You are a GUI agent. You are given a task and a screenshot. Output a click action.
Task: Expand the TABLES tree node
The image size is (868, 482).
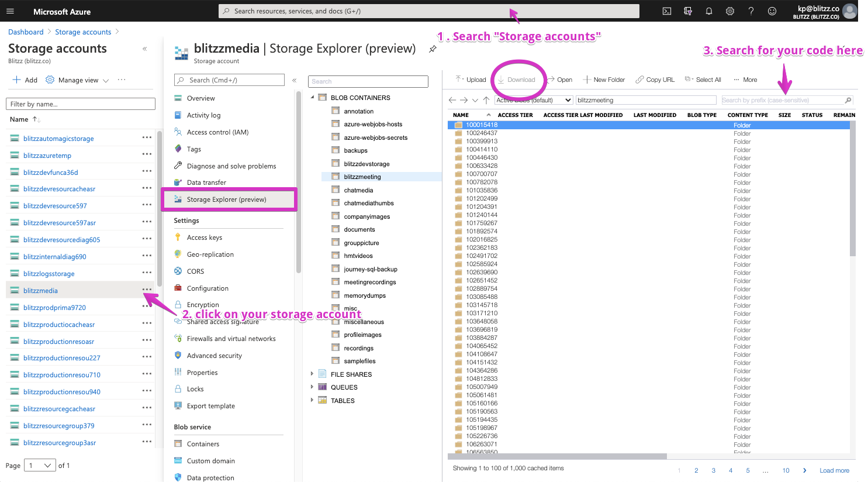[x=312, y=400]
